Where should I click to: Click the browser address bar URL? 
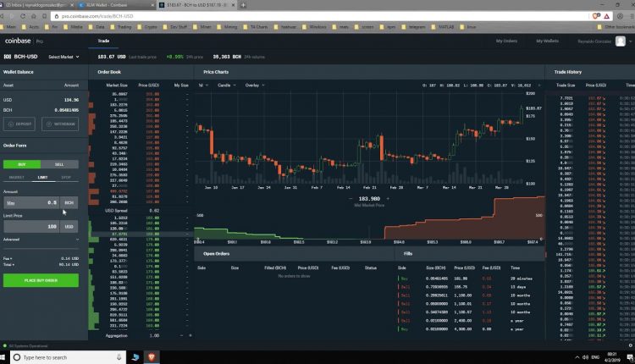[97, 16]
